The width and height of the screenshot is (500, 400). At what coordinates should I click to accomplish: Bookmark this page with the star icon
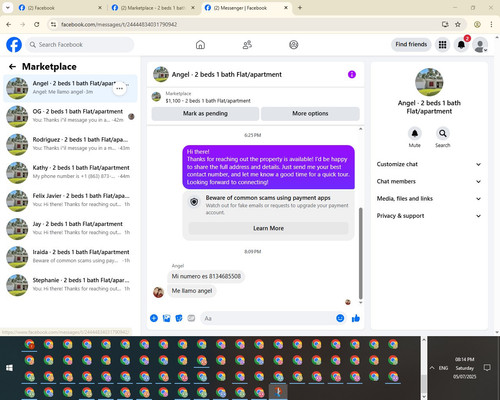(458, 24)
